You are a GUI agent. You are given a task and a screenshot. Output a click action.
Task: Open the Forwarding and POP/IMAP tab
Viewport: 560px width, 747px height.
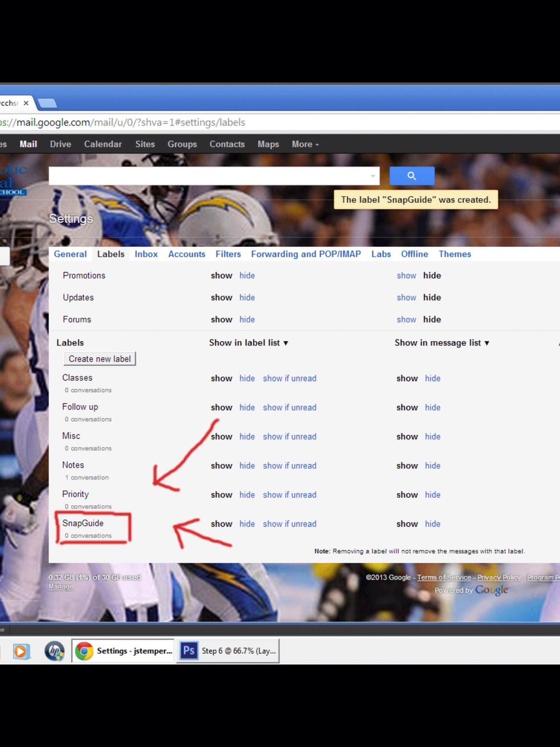306,254
